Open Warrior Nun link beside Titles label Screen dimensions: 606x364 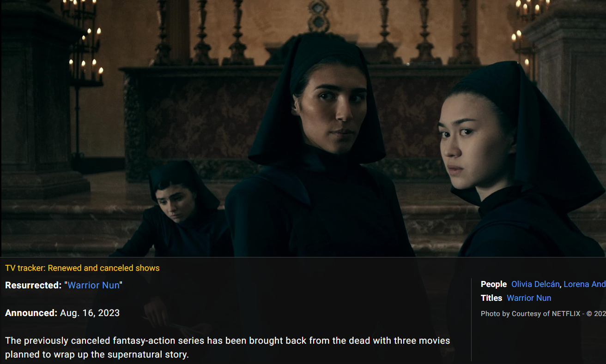[x=529, y=298]
